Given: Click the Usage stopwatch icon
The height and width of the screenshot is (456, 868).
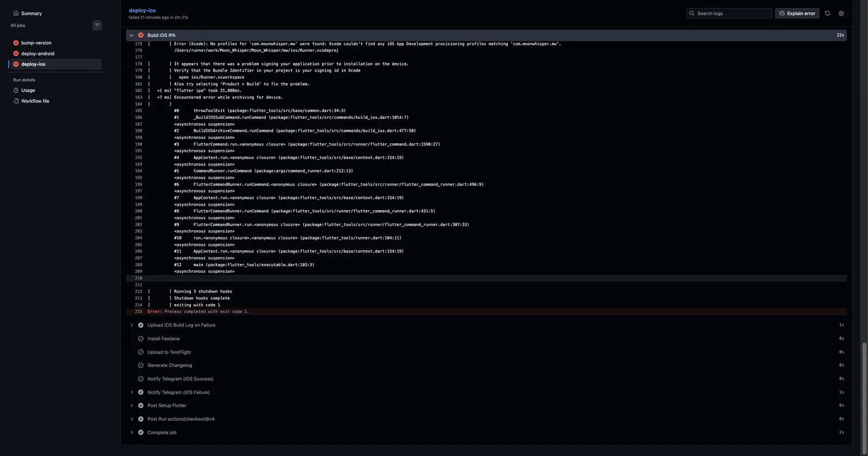Looking at the screenshot, I should [16, 90].
